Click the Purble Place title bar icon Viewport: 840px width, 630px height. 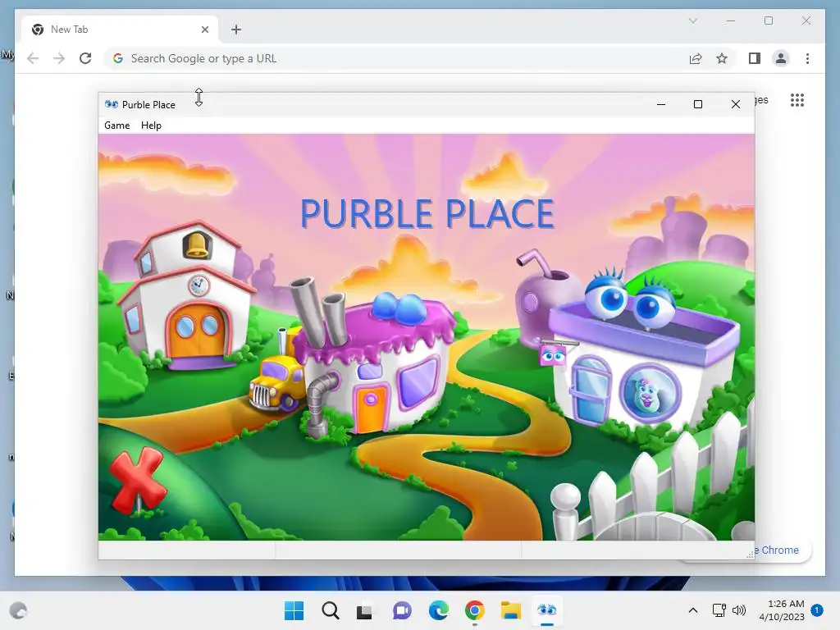point(112,104)
